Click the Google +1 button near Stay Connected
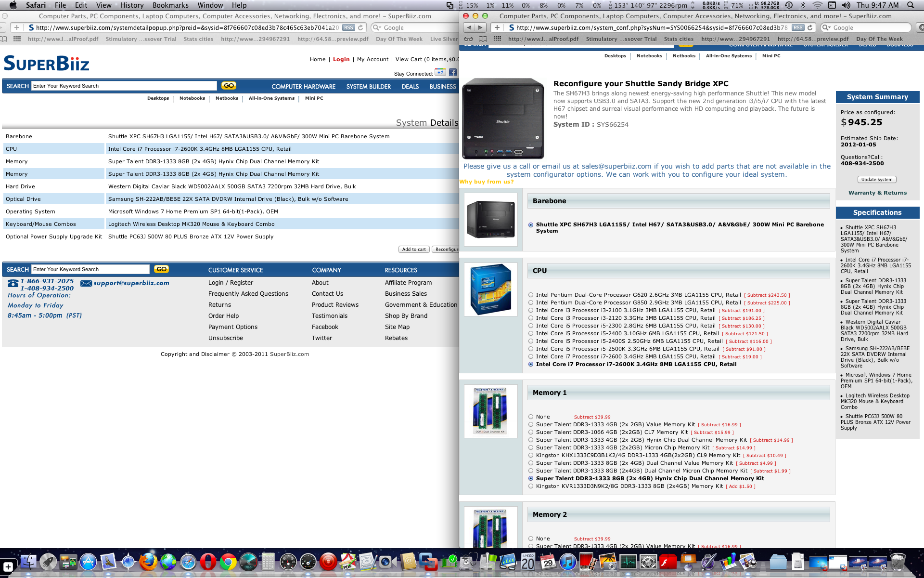 tap(439, 72)
